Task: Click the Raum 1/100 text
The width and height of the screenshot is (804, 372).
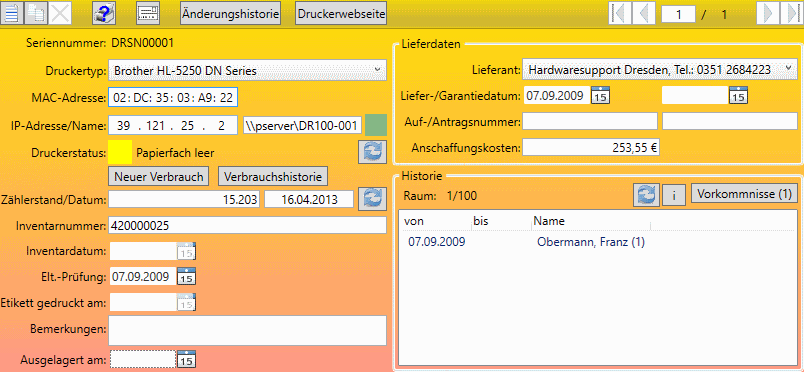Action: [440, 195]
